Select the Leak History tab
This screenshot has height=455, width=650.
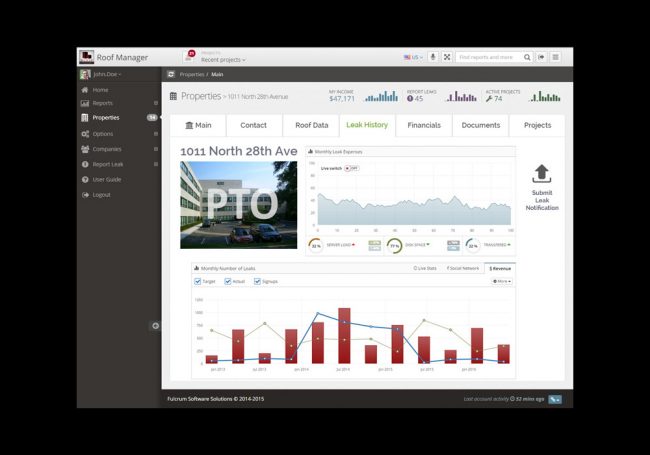tap(367, 125)
